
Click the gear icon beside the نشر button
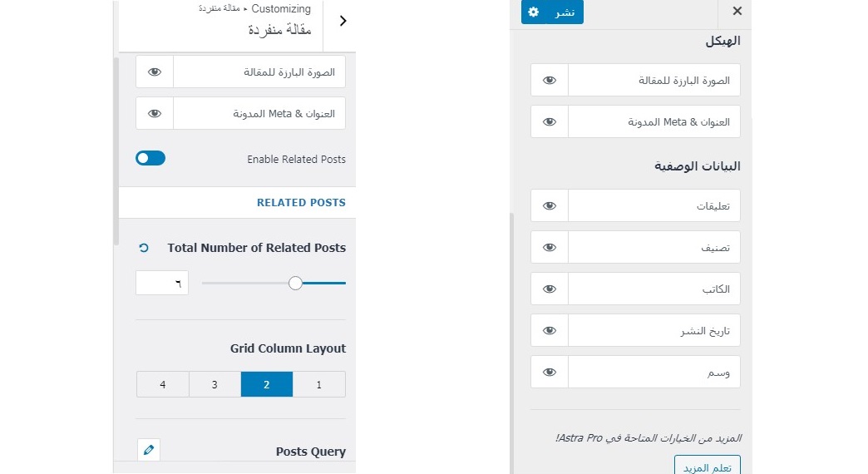point(534,12)
